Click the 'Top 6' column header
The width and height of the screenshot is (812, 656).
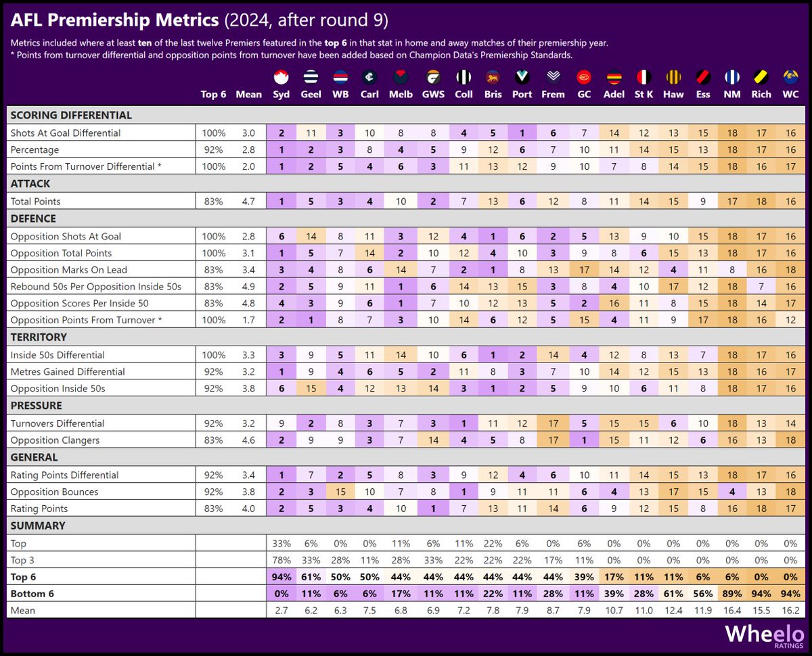click(x=213, y=95)
